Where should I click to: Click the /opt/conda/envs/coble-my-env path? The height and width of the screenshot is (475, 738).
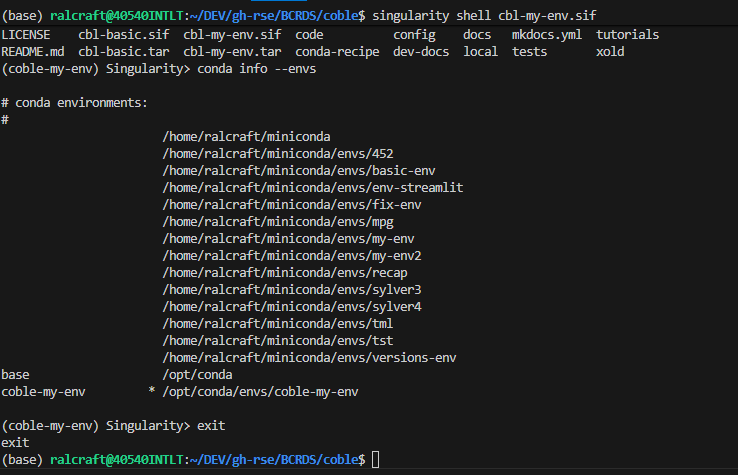(x=260, y=392)
